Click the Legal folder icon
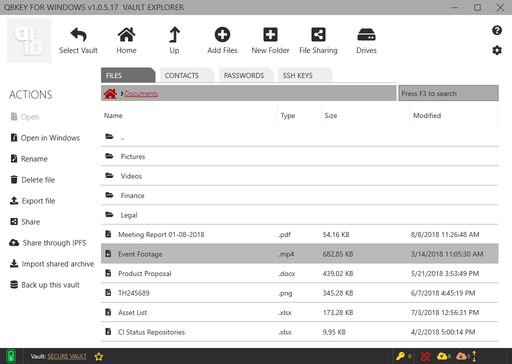 (x=109, y=214)
